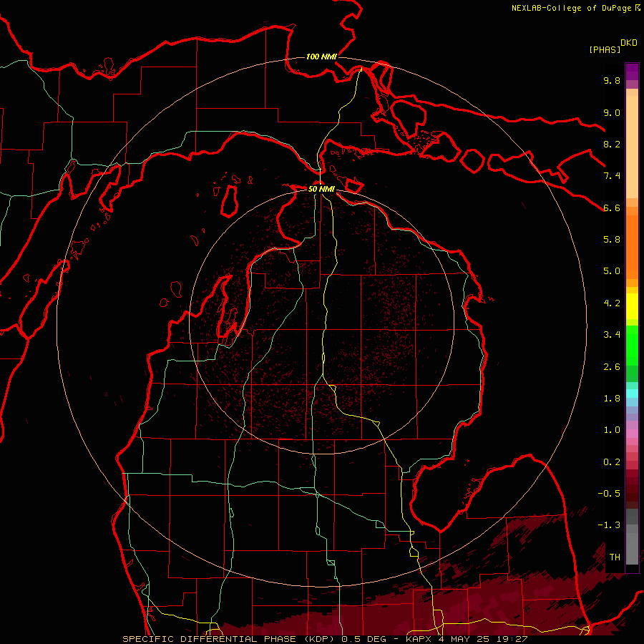Click the TH legend label
This screenshot has width=644, height=644.
pyautogui.click(x=615, y=557)
